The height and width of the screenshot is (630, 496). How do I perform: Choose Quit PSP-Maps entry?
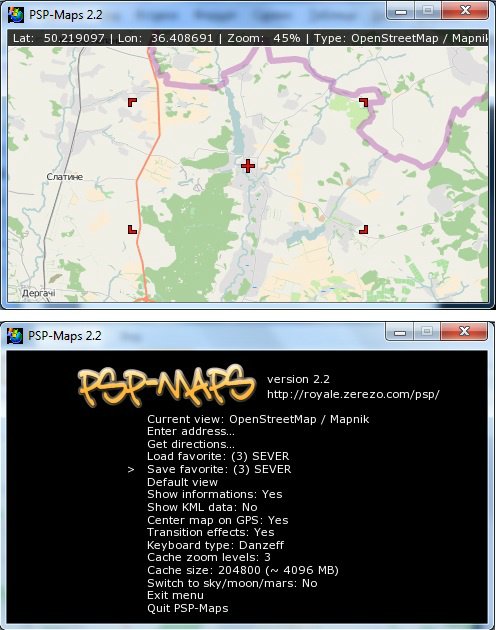(x=188, y=608)
